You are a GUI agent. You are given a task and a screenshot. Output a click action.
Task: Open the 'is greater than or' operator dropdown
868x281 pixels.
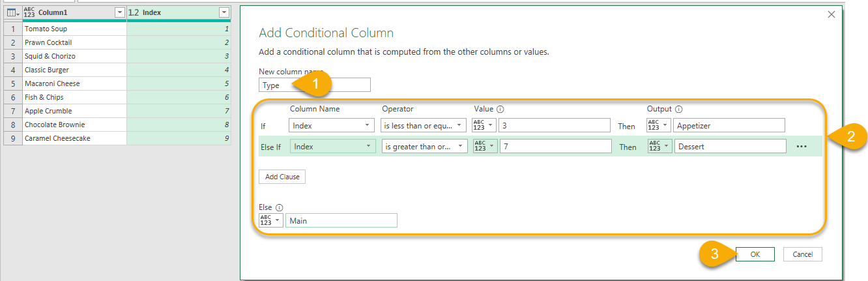point(424,147)
